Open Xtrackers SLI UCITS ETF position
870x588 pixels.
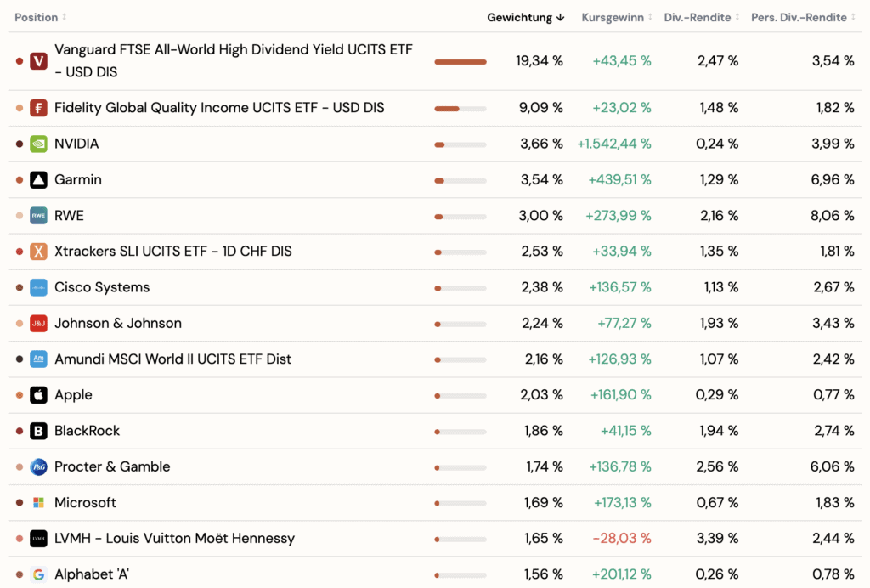pos(173,252)
